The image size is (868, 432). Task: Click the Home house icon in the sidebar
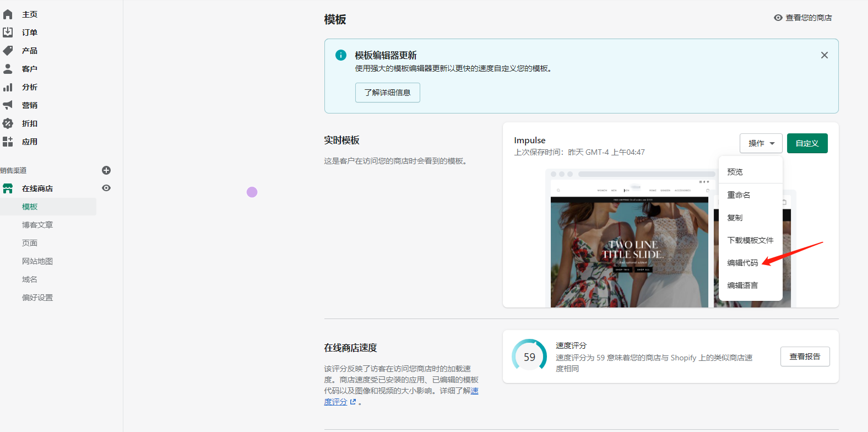coord(8,14)
